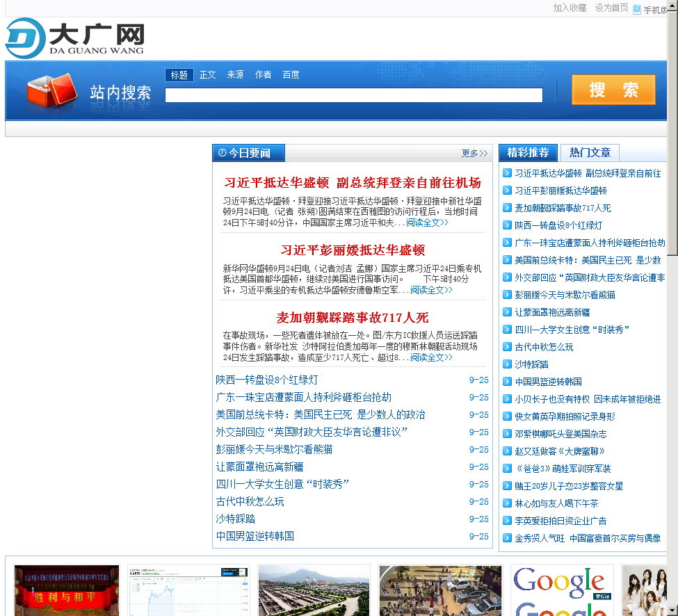Viewport: 678px width, 616px height.
Task: Switch to the 热门文章 tab
Action: click(590, 152)
